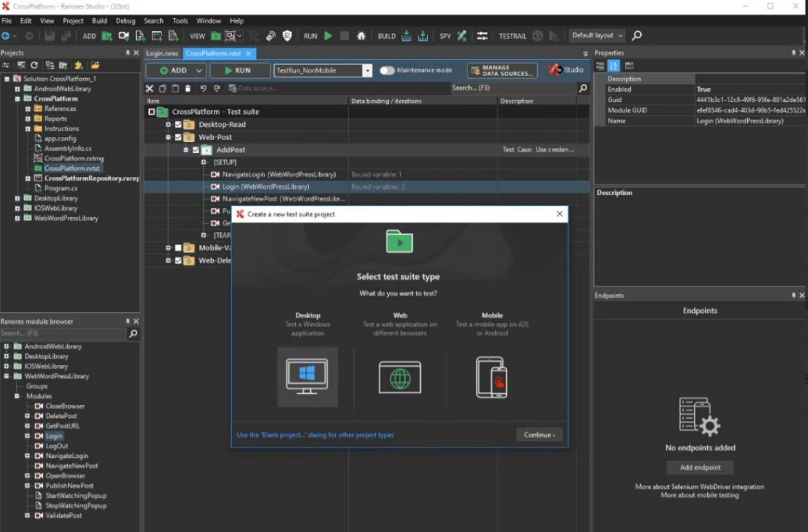Open the Default layout dropdown

(x=597, y=36)
